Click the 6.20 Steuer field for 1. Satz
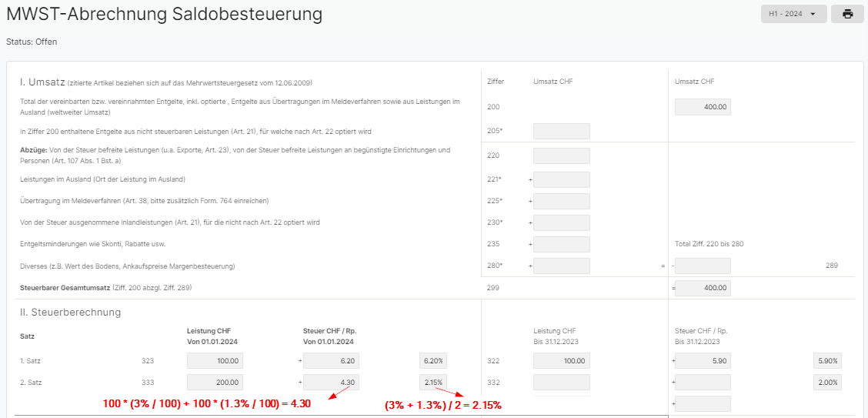Screen dimensions: 868x418 [331, 361]
